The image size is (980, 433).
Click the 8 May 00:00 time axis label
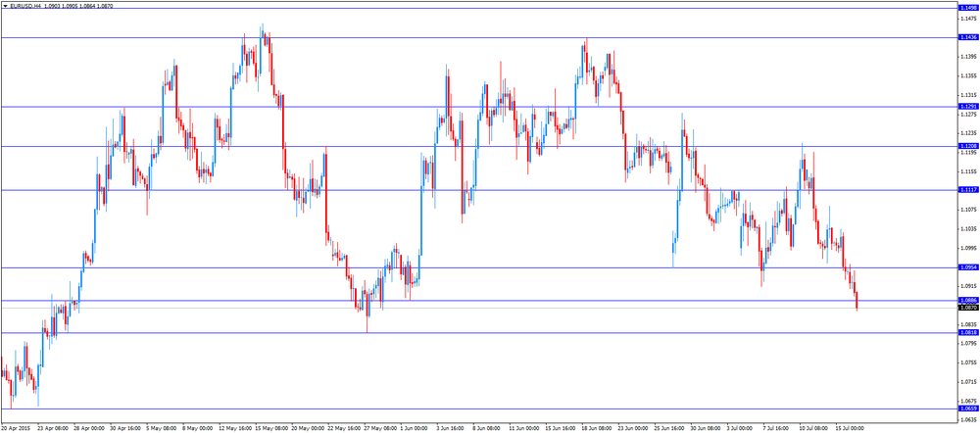click(x=198, y=429)
